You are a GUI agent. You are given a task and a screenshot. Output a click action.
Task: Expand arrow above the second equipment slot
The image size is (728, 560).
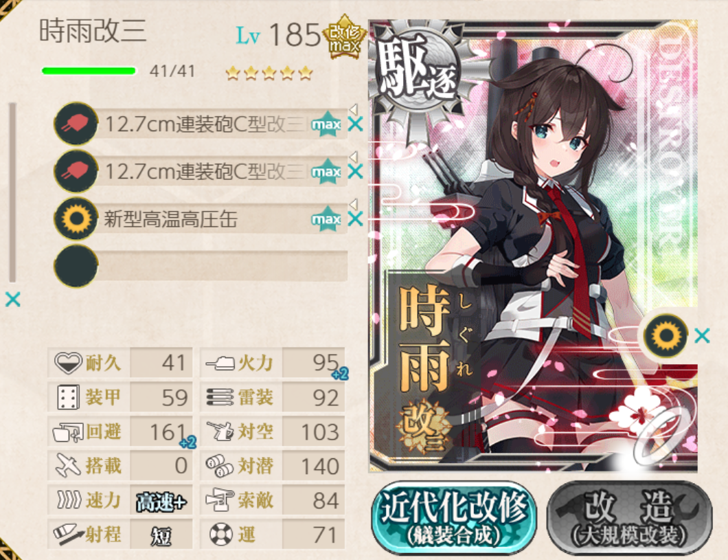tap(353, 157)
